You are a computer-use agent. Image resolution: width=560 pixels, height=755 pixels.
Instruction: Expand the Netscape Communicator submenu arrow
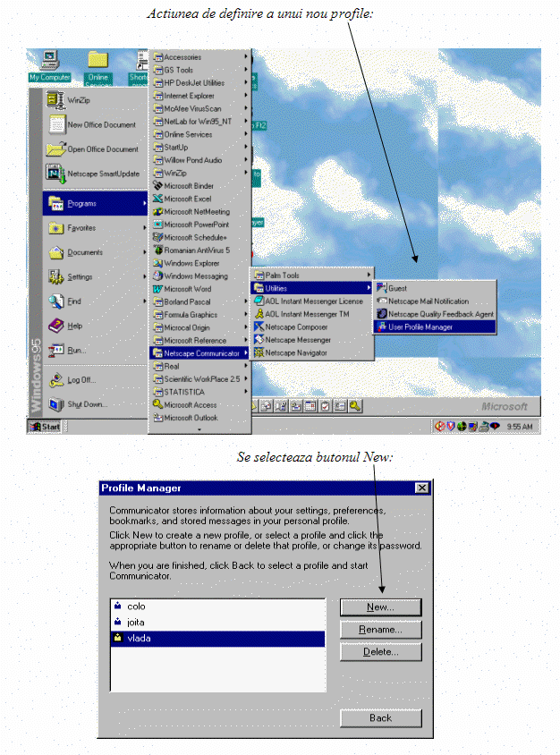coord(246,353)
